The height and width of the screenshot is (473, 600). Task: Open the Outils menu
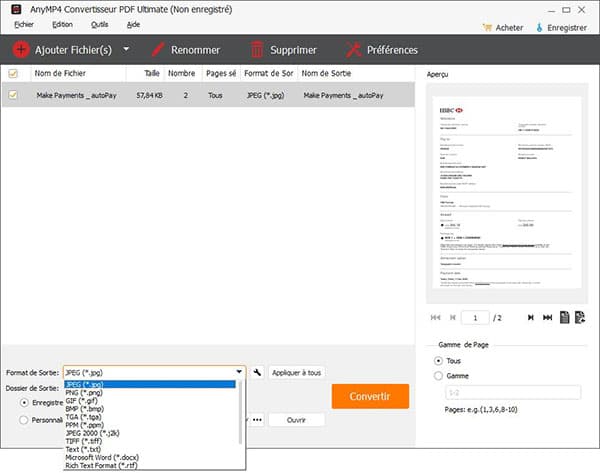(x=99, y=23)
